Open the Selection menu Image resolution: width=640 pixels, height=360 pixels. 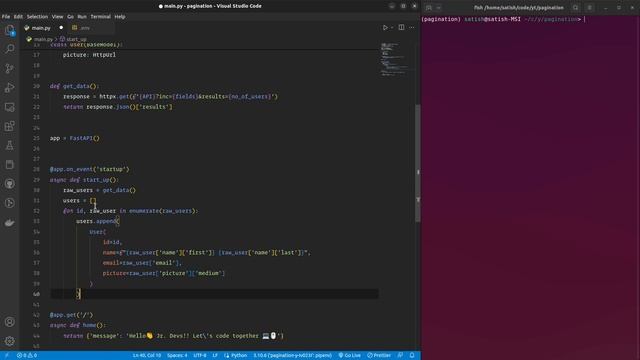tap(37, 17)
